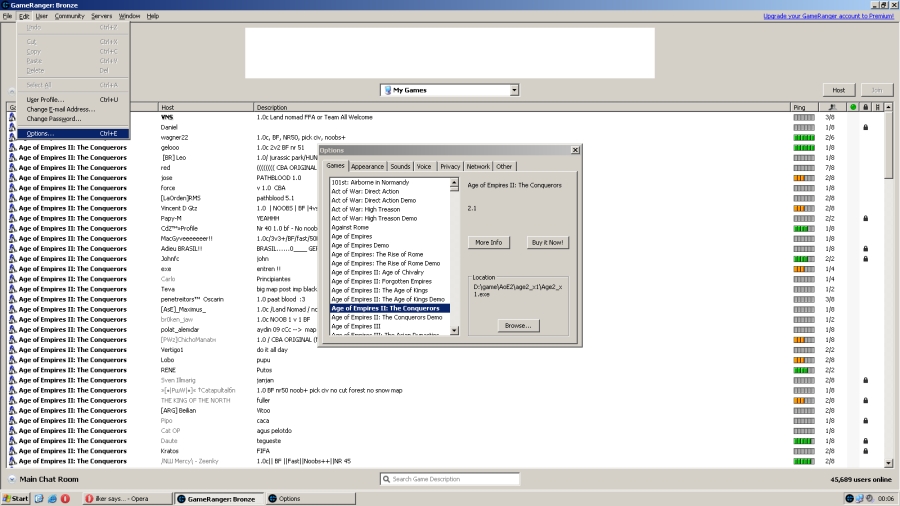The width and height of the screenshot is (900, 506).
Task: Click the Host button
Action: 839,90
